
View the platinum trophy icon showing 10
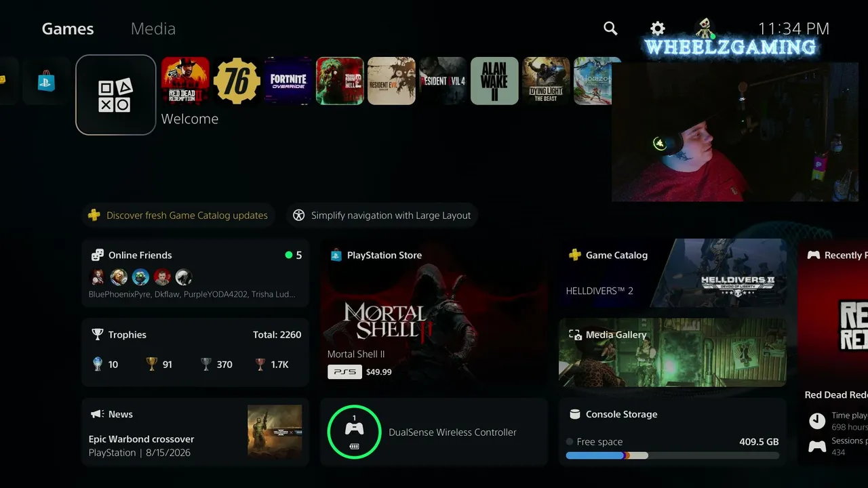[x=98, y=365]
